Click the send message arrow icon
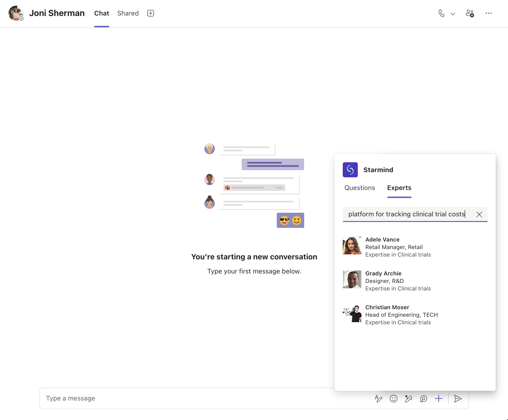Image resolution: width=508 pixels, height=420 pixels. tap(458, 398)
